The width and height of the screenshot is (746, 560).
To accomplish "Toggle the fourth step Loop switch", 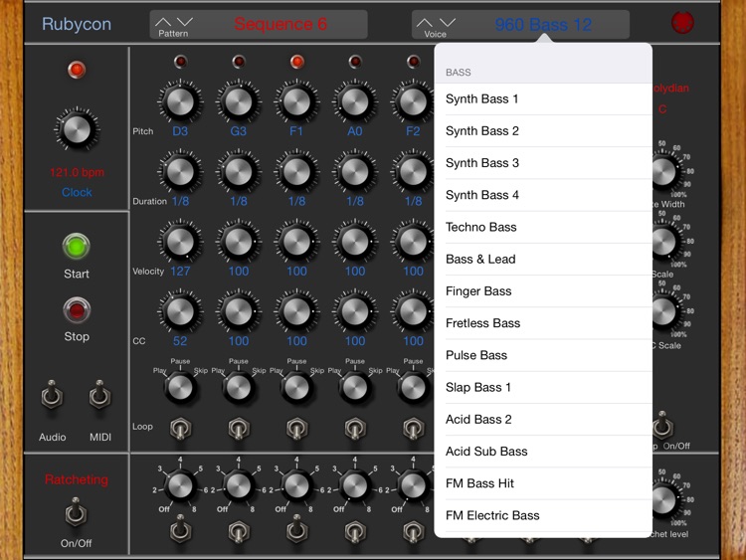I will 355,429.
